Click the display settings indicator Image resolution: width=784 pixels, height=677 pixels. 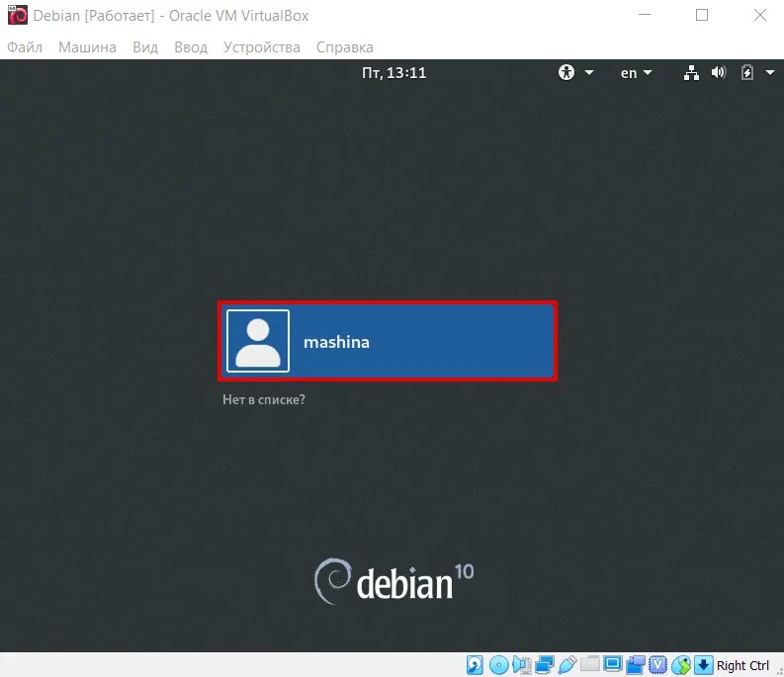pyautogui.click(x=613, y=664)
